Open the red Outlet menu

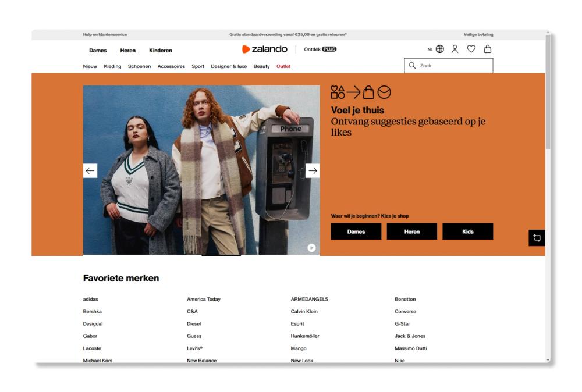point(283,66)
